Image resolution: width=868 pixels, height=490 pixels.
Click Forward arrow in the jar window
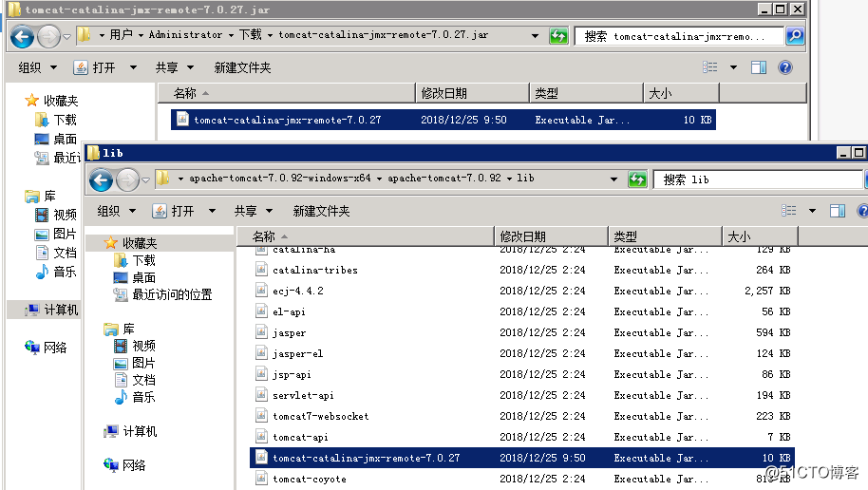48,37
